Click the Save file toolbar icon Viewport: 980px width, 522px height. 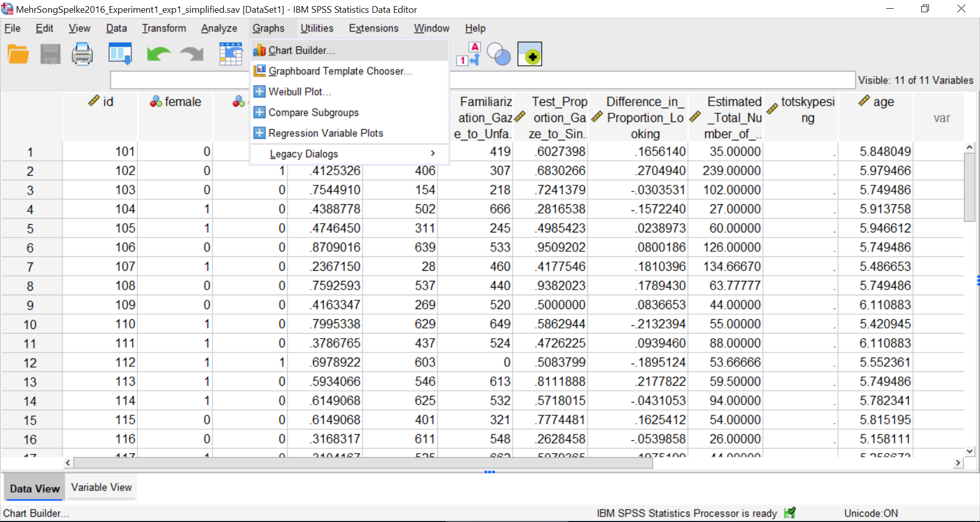coord(50,54)
